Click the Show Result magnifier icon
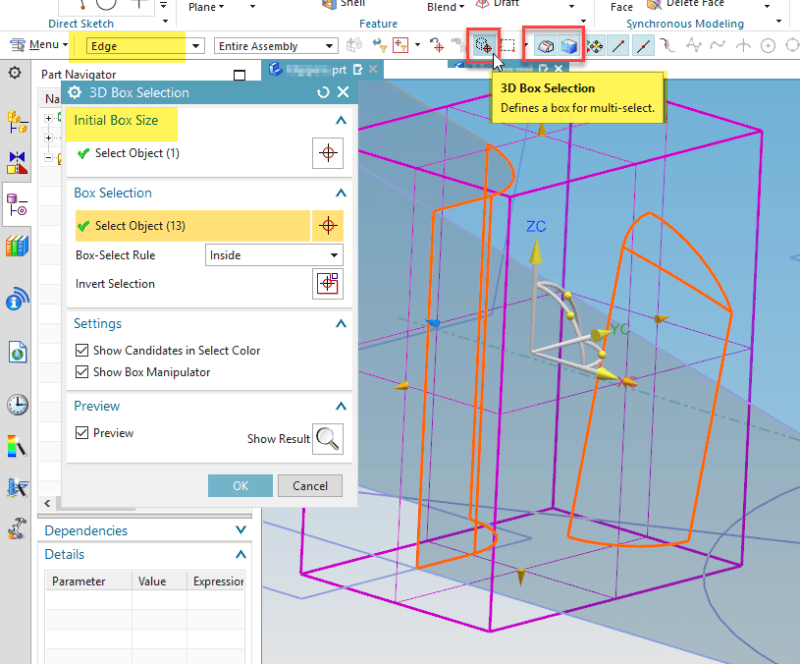 click(328, 438)
